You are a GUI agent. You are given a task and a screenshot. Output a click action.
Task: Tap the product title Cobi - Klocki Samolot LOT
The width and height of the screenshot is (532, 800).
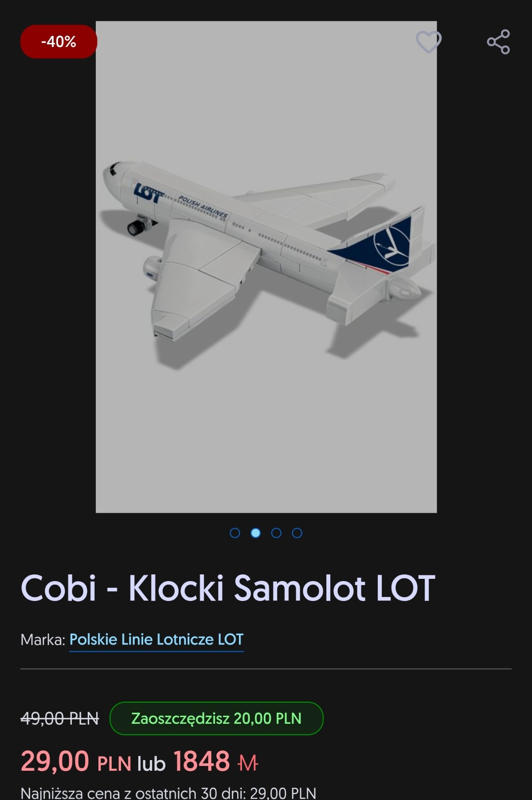pyautogui.click(x=228, y=589)
